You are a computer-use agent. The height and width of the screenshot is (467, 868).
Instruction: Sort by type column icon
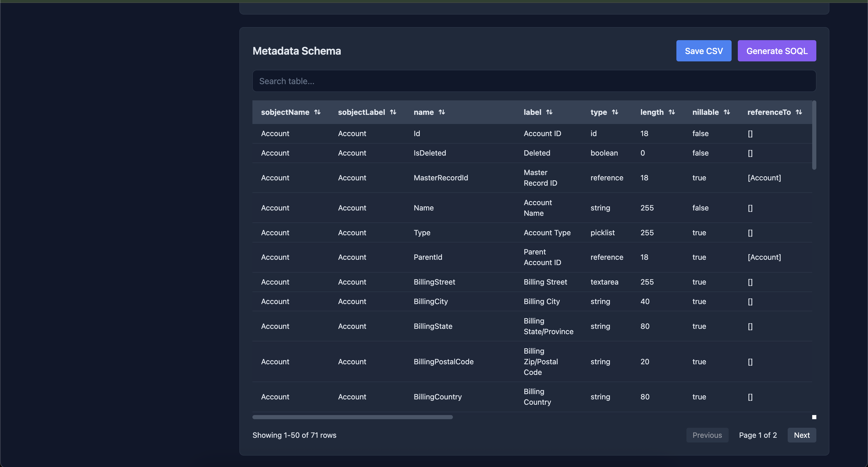pos(615,112)
